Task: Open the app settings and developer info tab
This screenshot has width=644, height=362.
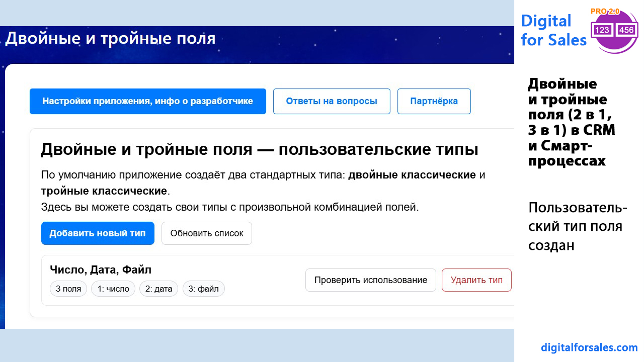Action: click(147, 101)
